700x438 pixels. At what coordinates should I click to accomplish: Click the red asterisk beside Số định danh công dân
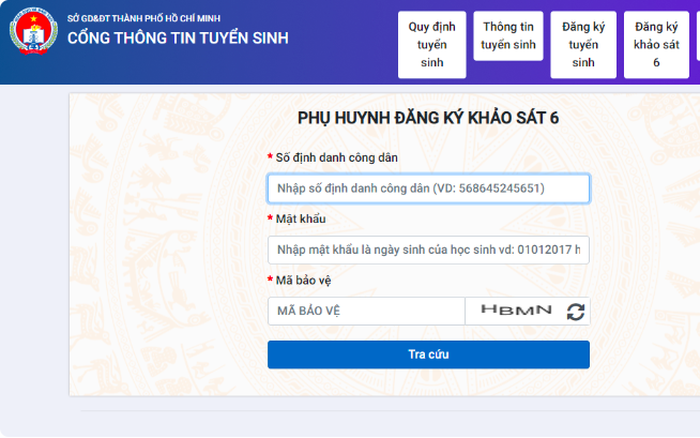(270, 156)
